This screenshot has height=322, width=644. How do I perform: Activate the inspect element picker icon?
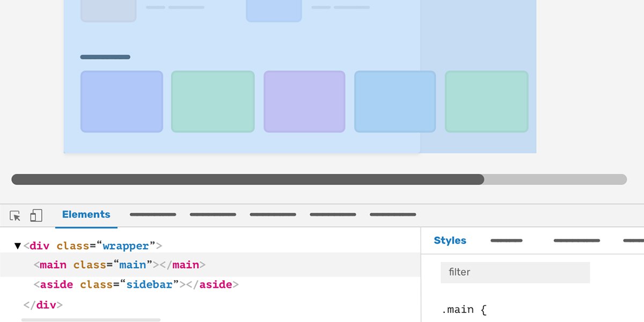(x=16, y=216)
